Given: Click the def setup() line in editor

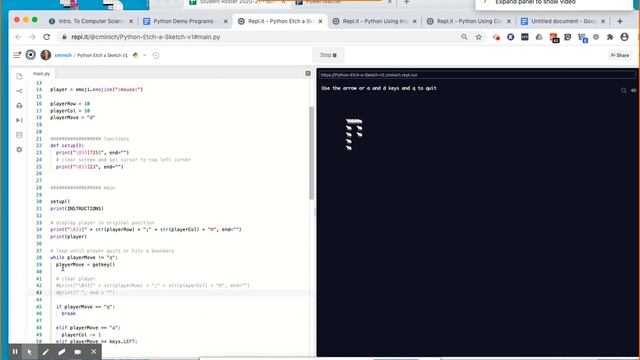Looking at the screenshot, I should (67, 145).
